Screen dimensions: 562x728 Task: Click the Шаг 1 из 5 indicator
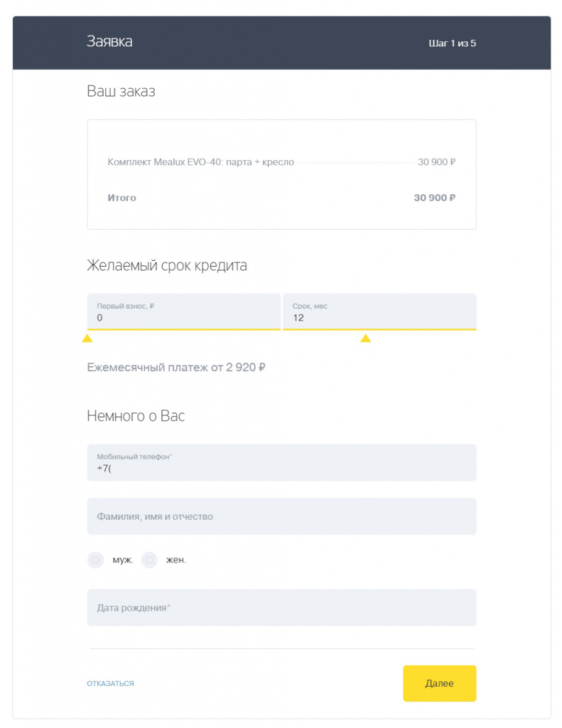tap(452, 43)
